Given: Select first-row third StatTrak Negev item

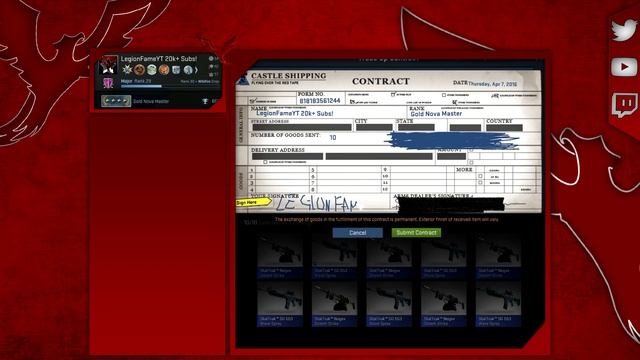Looking at the screenshot, I should pos(389,258).
